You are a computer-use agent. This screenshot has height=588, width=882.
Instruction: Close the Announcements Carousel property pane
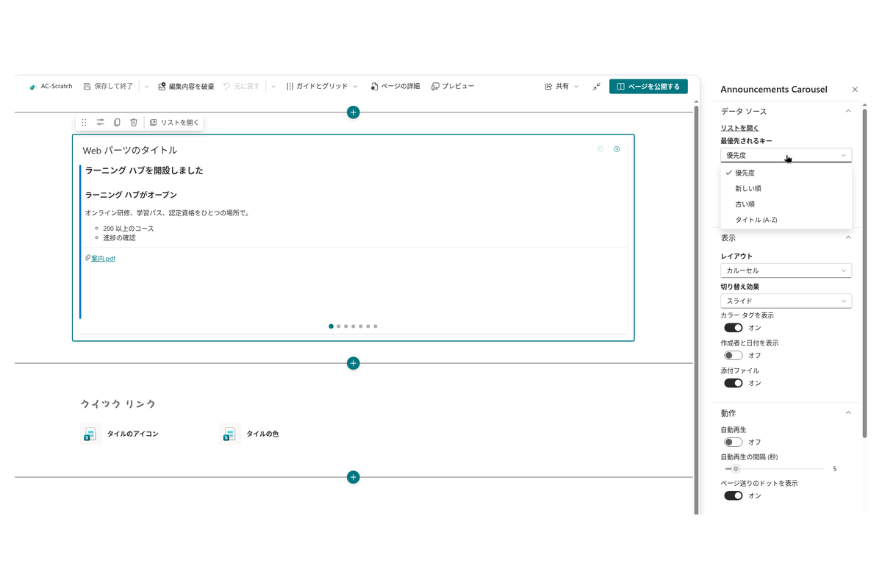(855, 90)
